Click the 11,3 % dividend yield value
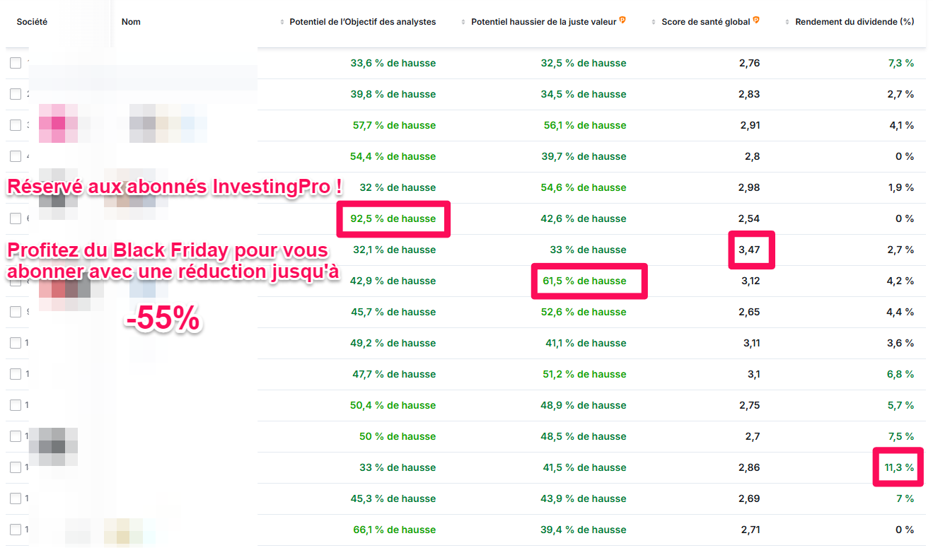The image size is (933, 560). pos(899,467)
